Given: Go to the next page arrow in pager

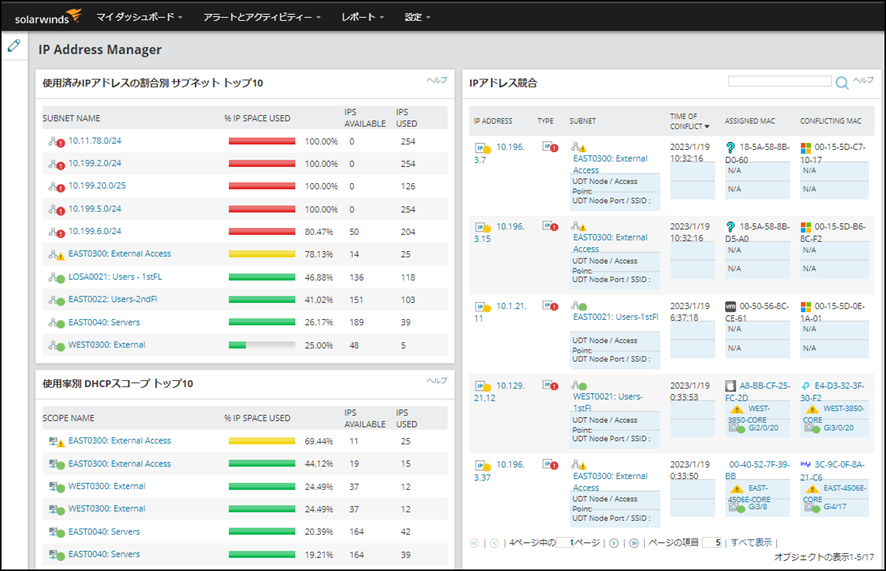Looking at the screenshot, I should [614, 543].
